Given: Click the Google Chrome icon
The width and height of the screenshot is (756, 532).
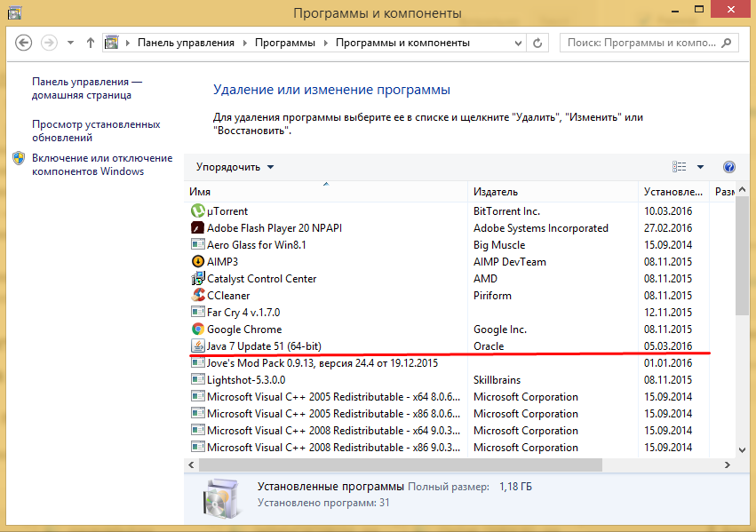Looking at the screenshot, I should [x=198, y=330].
